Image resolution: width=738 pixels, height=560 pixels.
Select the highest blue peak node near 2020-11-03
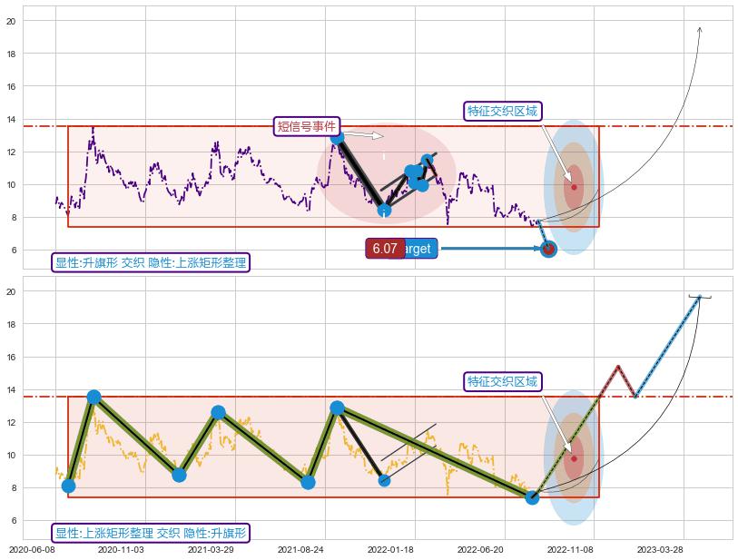[93, 397]
